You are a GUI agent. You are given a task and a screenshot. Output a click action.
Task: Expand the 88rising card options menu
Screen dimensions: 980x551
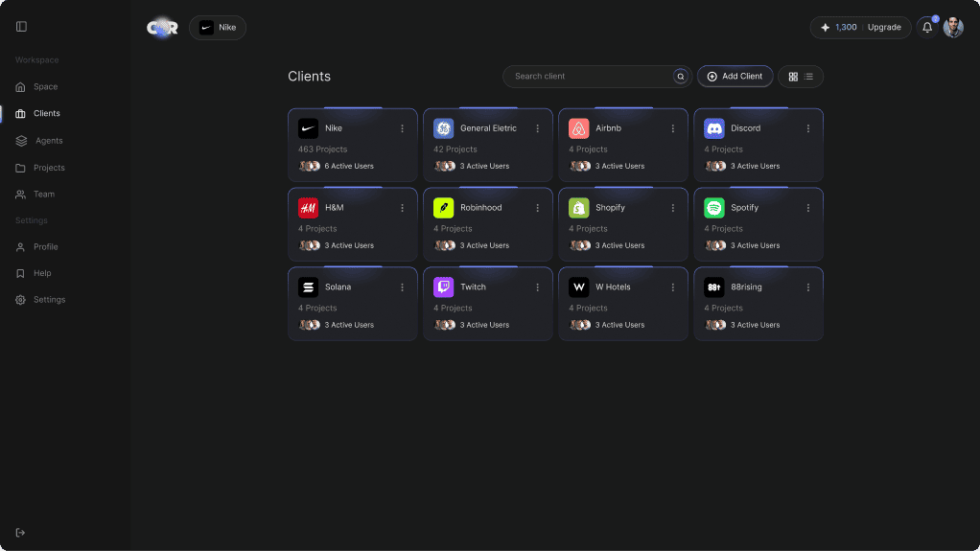[807, 287]
